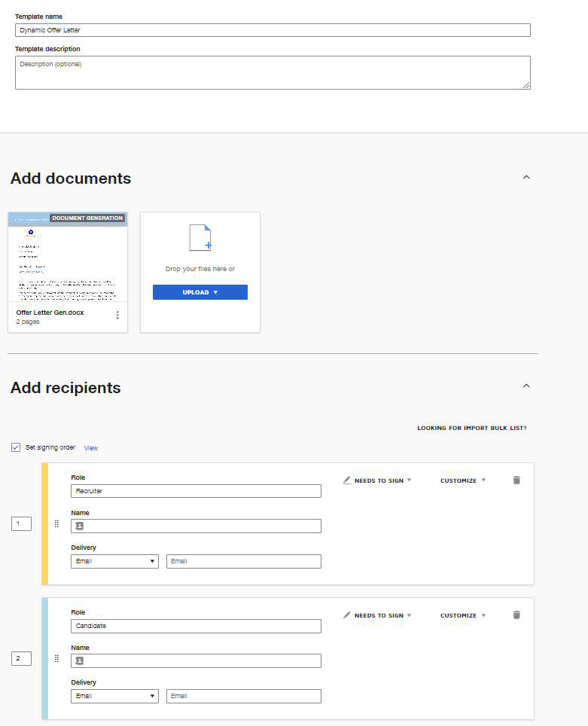The image size is (588, 726).
Task: Delete the Candidate recipient using the trash icon
Action: [516, 615]
